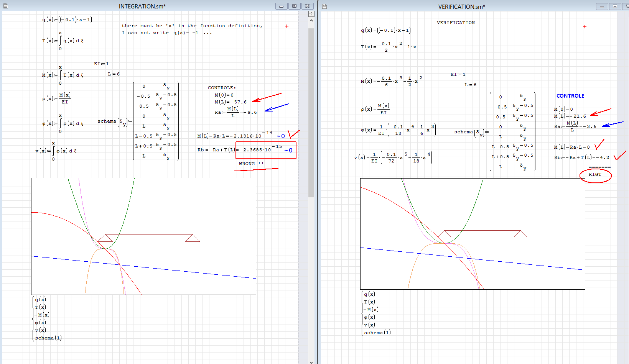Minimize the VERIFICATION.sm window
Viewport: 629px width, 364px height.
click(x=602, y=7)
